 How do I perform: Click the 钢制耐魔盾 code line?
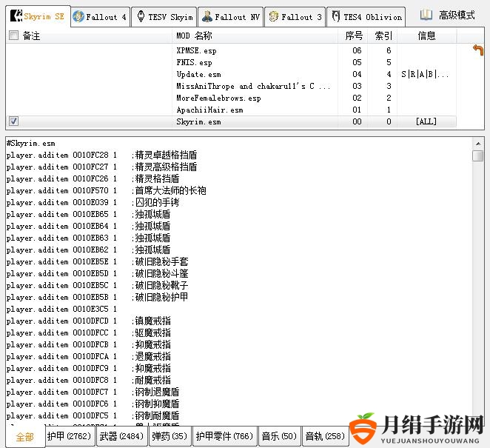(x=93, y=416)
